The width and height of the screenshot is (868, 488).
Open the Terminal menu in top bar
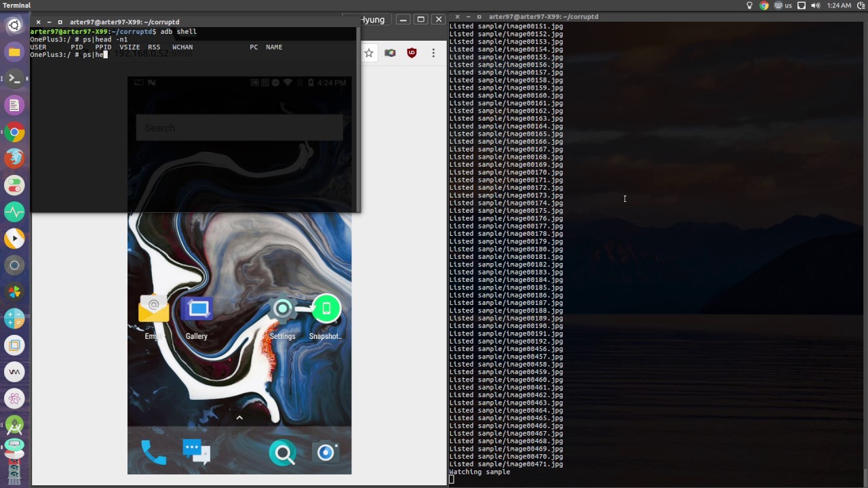[x=16, y=5]
